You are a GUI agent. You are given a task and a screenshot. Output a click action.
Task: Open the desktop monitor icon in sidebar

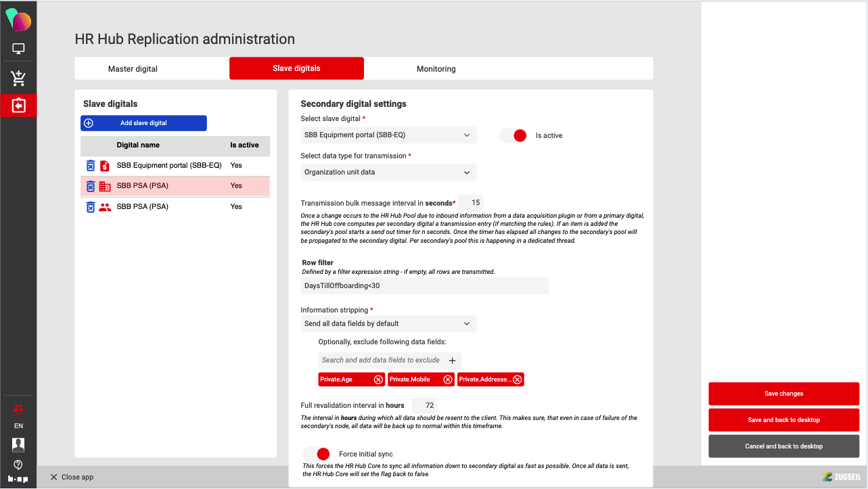click(x=18, y=49)
